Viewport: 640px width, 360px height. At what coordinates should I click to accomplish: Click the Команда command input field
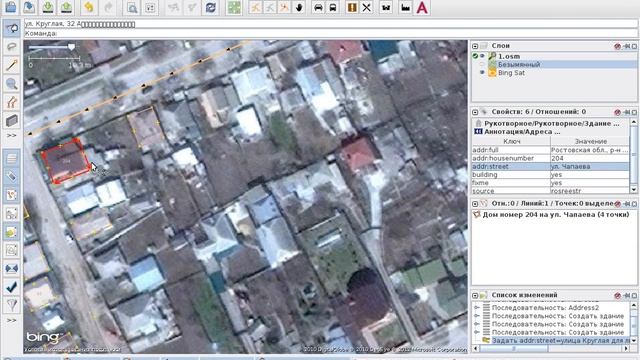331,33
